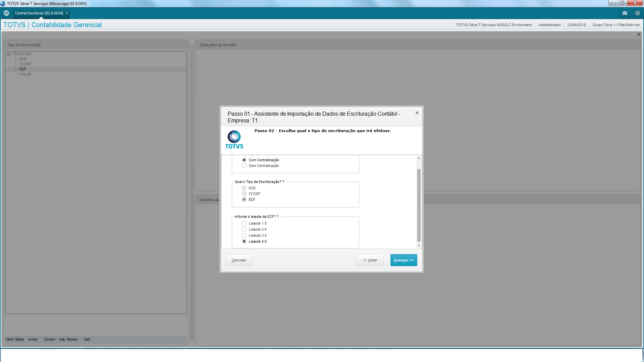Select ECD tree item
Viewport: 644px width, 362px height.
23,59
